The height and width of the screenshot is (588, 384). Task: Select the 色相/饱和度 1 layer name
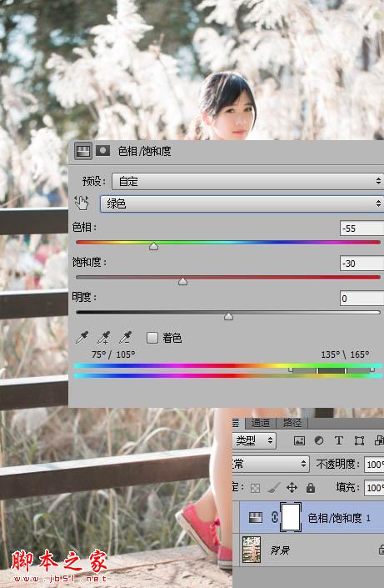[x=339, y=518]
